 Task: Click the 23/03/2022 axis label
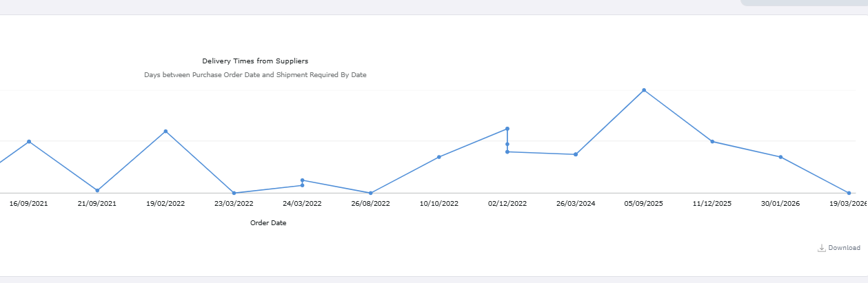click(x=234, y=204)
